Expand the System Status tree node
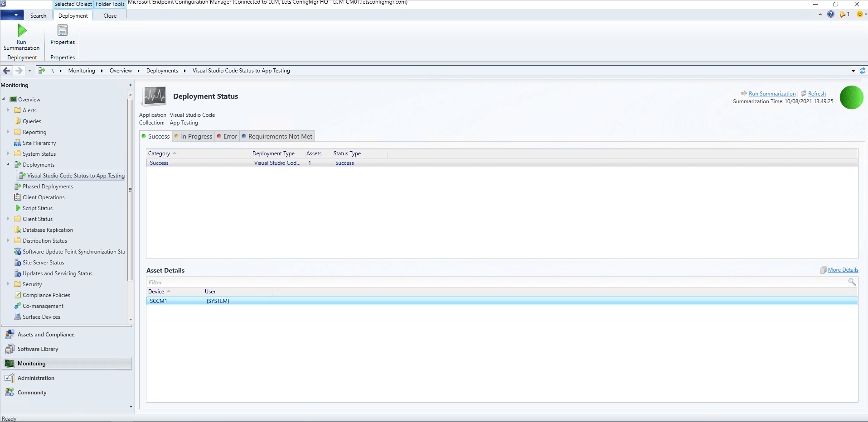This screenshot has height=422, width=868. click(8, 153)
